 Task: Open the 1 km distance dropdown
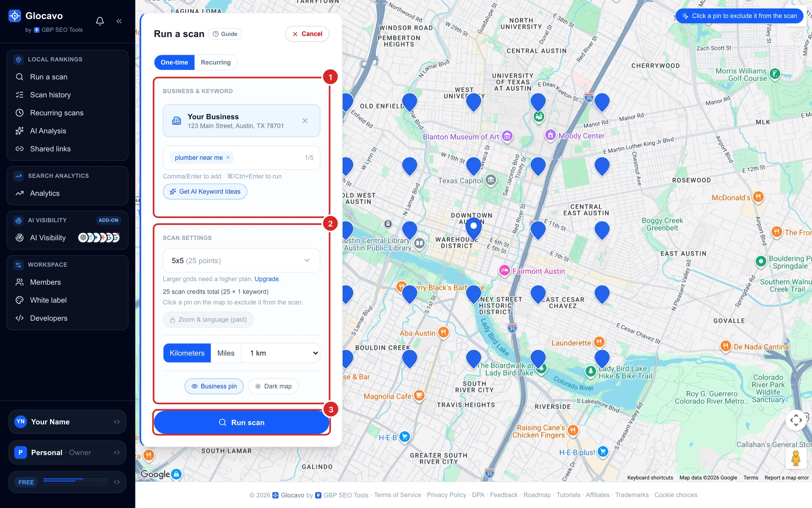coord(281,353)
